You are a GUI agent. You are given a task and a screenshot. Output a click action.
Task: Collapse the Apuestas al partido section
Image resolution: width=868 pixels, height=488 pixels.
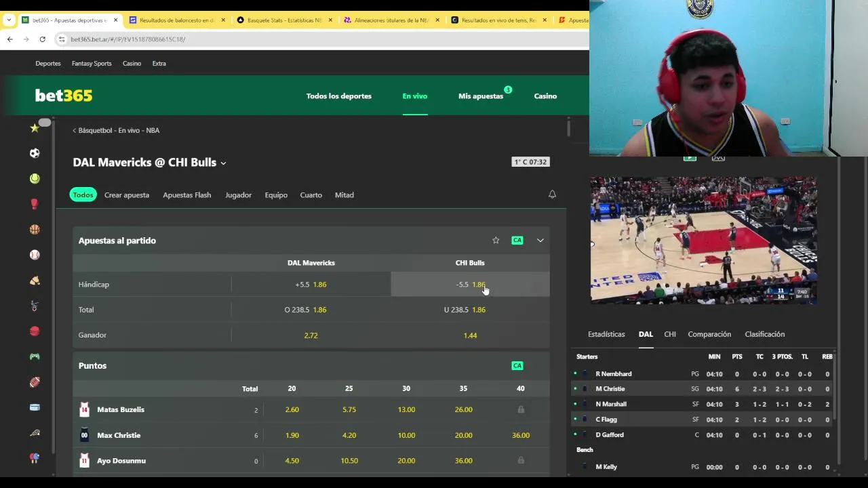click(540, 241)
